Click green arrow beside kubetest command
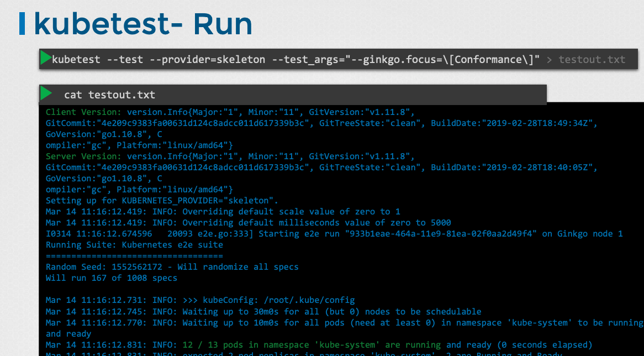Viewport: 644px width, 356px height. (46, 59)
